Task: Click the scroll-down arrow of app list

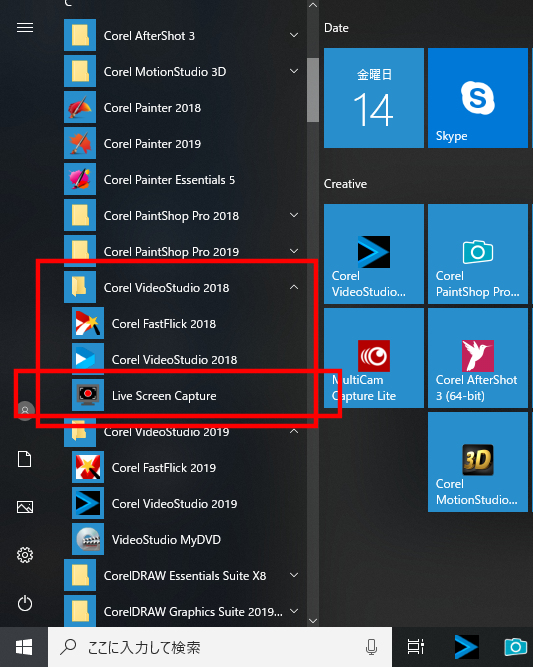Action: (x=313, y=621)
